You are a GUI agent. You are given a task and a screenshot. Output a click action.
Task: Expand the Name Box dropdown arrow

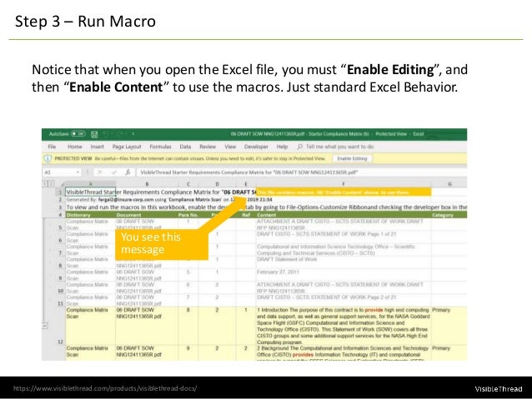pyautogui.click(x=78, y=172)
